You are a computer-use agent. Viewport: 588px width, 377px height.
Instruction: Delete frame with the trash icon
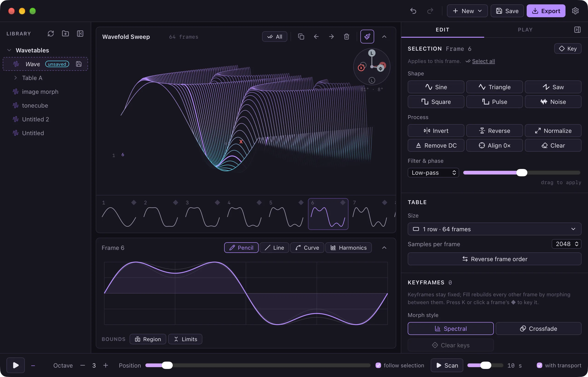[x=347, y=37]
